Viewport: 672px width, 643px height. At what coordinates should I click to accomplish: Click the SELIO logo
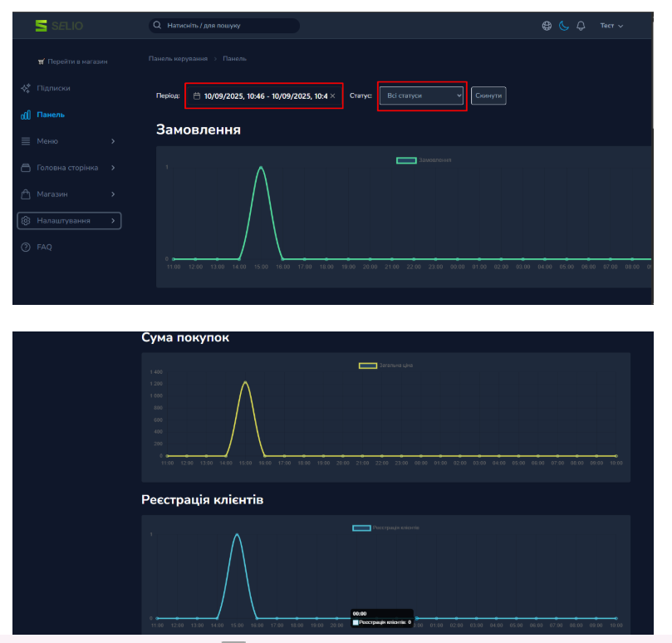(58, 26)
